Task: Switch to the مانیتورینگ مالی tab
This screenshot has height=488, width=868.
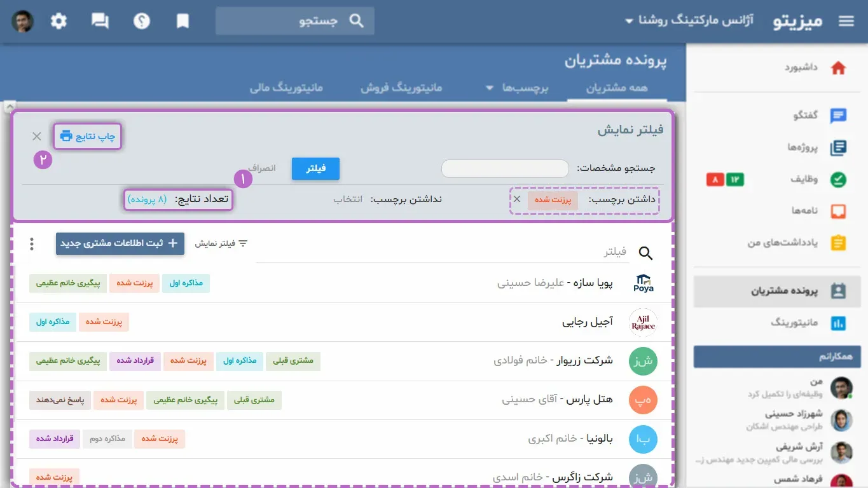Action: (x=286, y=88)
